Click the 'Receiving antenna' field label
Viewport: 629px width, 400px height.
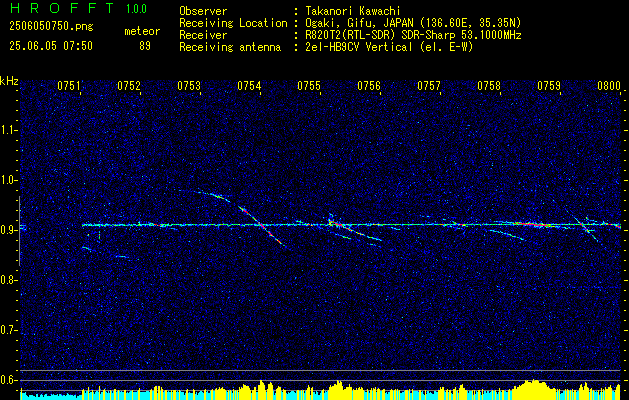pyautogui.click(x=230, y=47)
